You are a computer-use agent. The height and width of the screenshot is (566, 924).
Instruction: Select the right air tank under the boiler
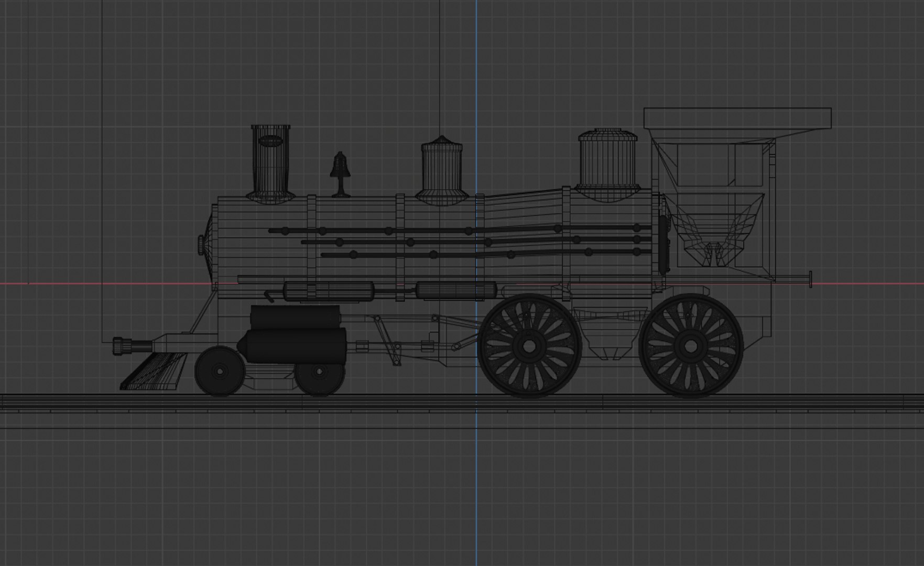pyautogui.click(x=456, y=290)
